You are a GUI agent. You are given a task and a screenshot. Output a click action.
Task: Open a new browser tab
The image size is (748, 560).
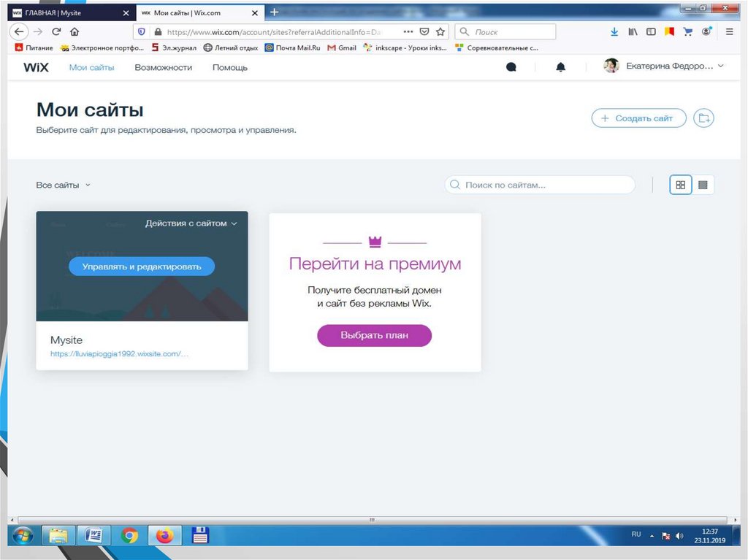tap(275, 12)
